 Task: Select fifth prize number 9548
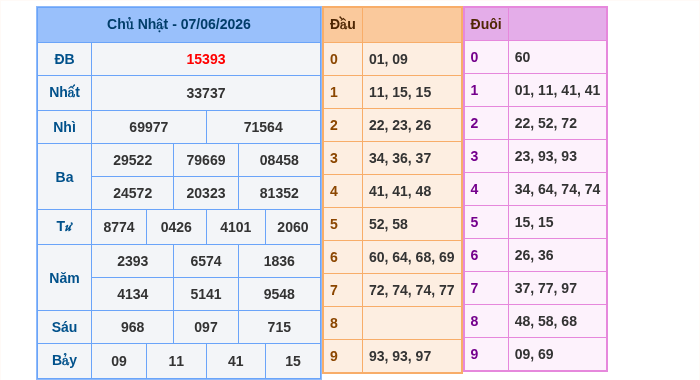pyautogui.click(x=279, y=294)
